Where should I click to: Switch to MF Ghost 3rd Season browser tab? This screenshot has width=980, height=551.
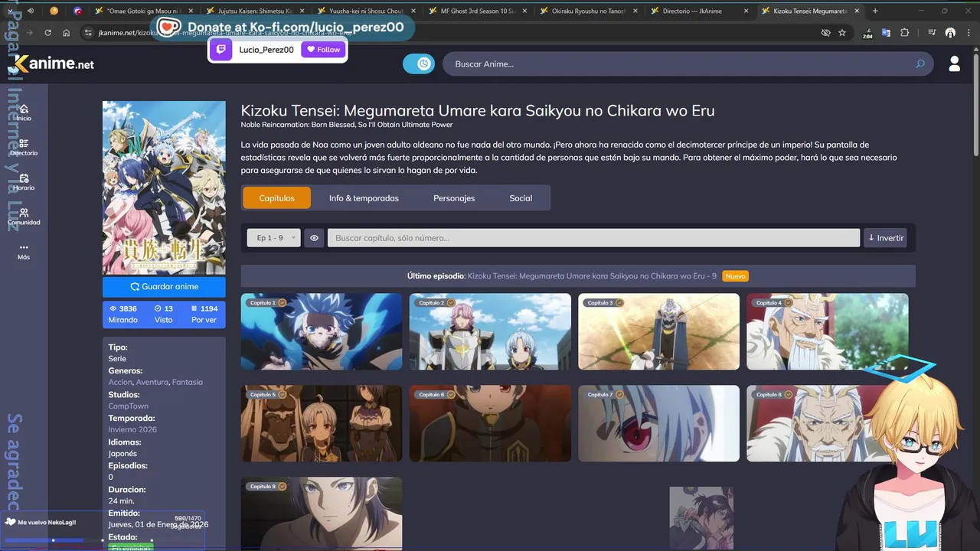478,11
